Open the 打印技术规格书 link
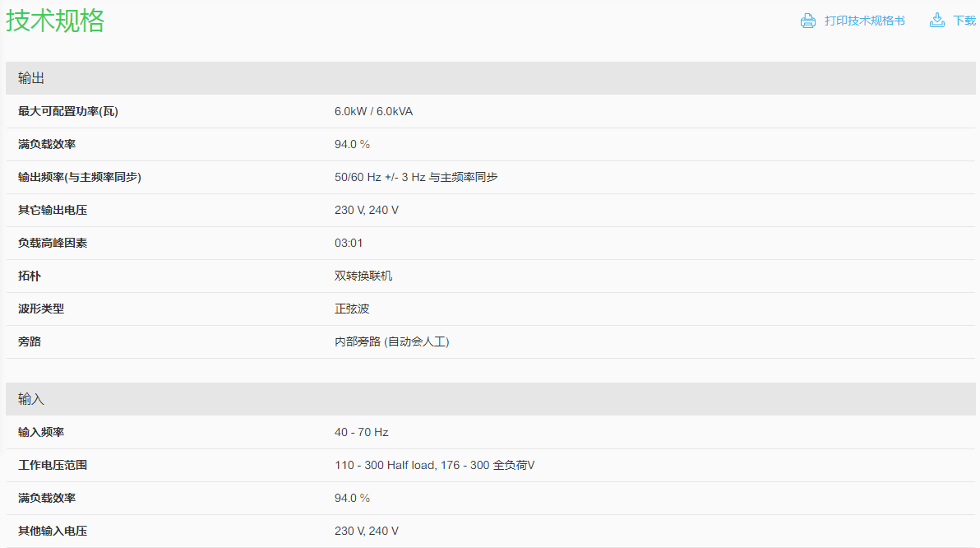 pos(864,21)
